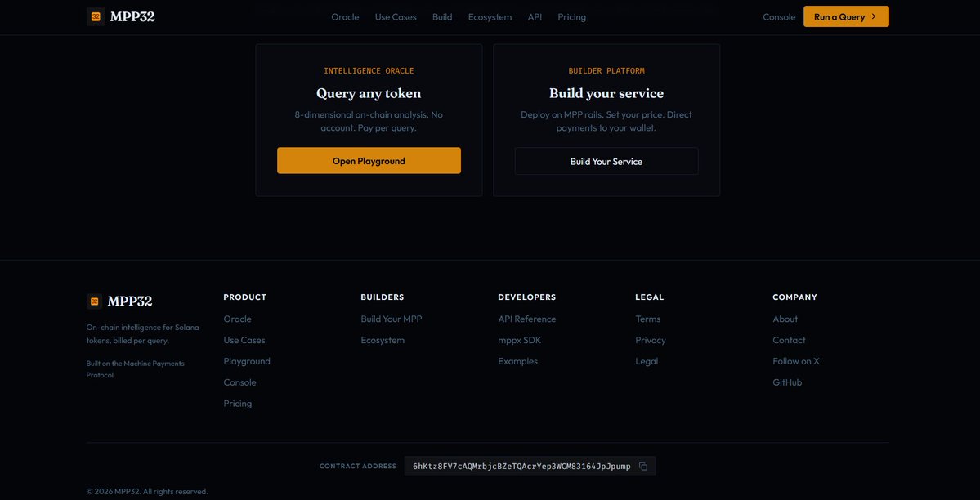Click the MPP32 wordmark in footer
980x500 pixels.
(130, 301)
